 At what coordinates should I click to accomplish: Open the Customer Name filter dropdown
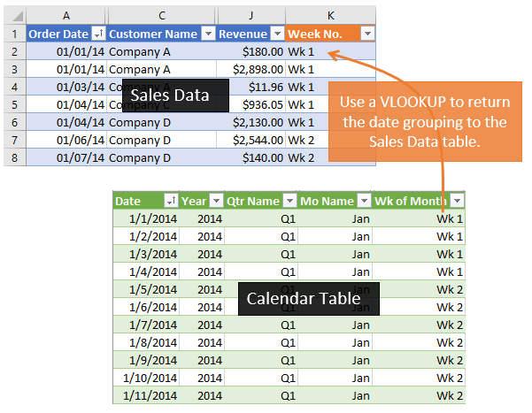point(208,33)
